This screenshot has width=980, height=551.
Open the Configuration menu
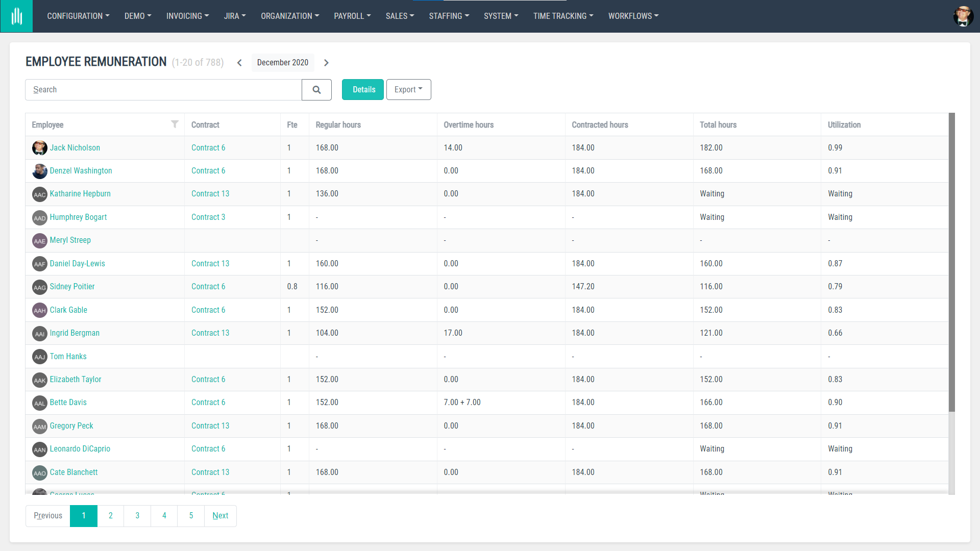click(78, 16)
